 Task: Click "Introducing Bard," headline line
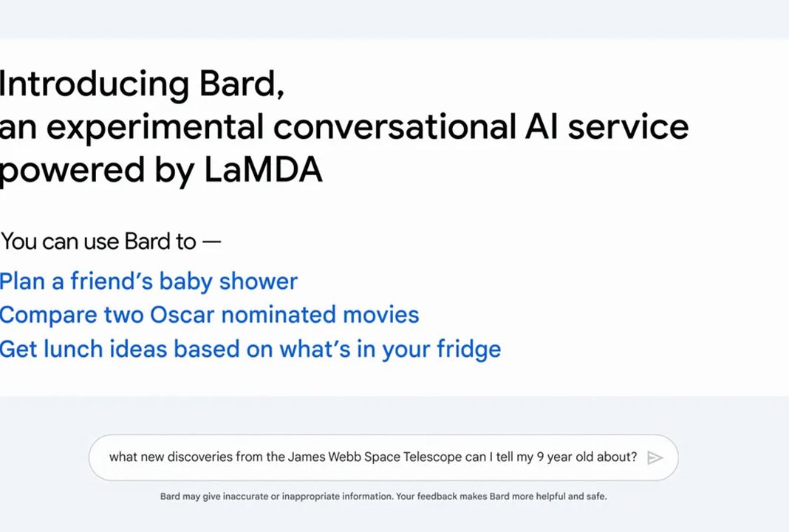point(142,83)
